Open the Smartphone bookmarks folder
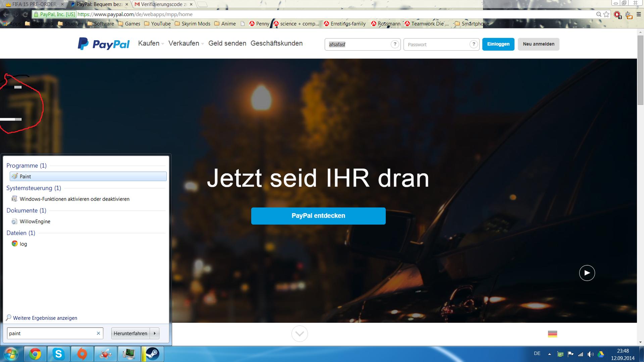644x362 pixels. click(472, 24)
